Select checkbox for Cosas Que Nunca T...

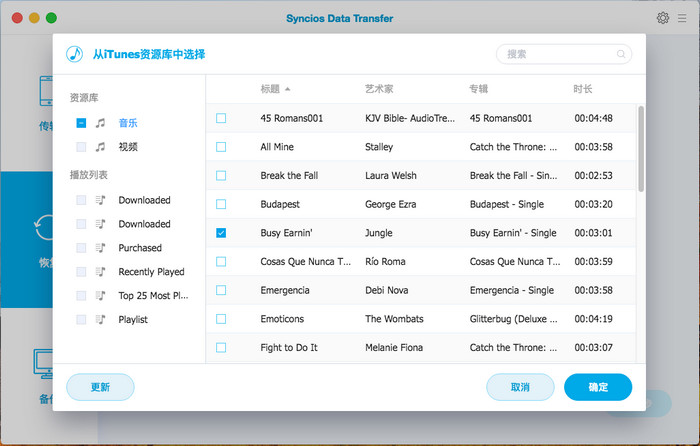click(221, 261)
